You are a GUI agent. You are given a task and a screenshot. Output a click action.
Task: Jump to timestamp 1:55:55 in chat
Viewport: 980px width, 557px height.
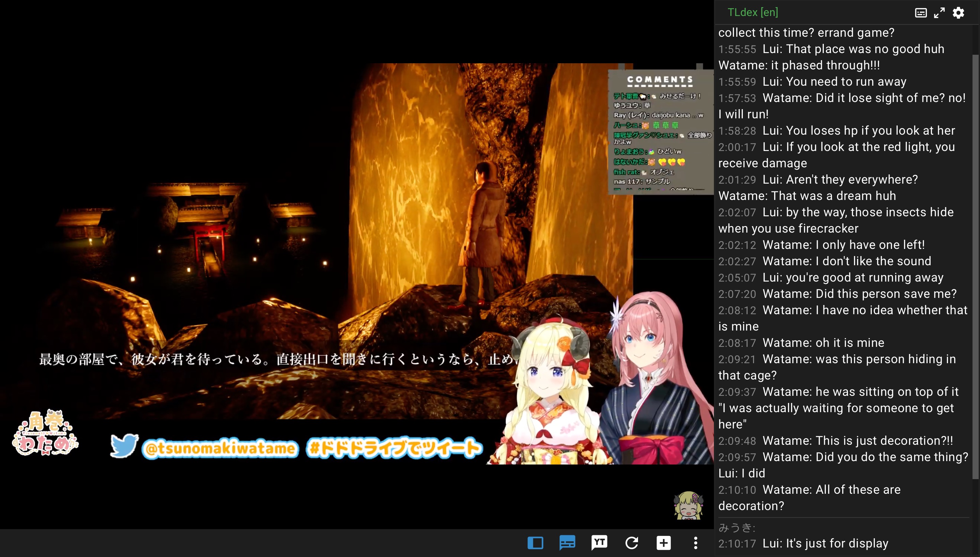click(737, 49)
